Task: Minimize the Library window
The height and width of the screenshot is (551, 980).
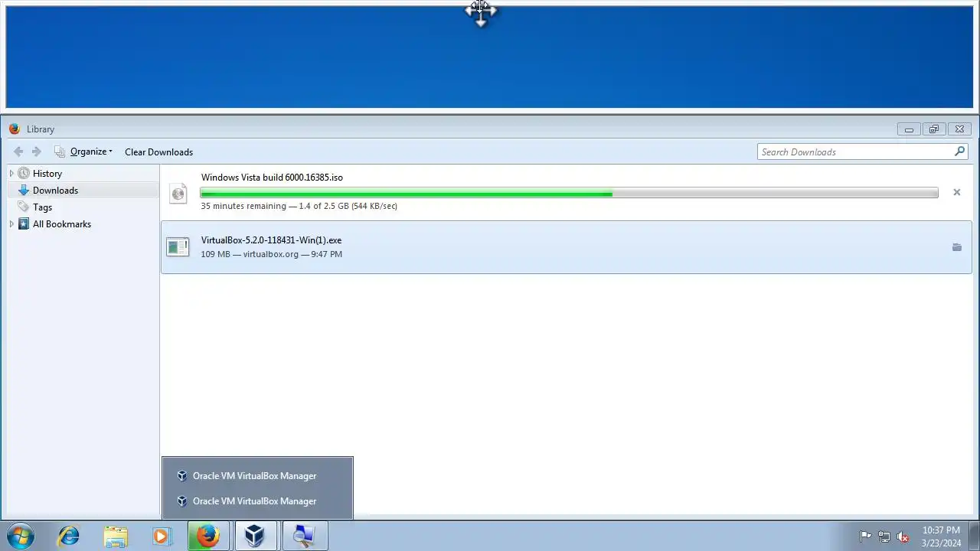Action: point(909,129)
